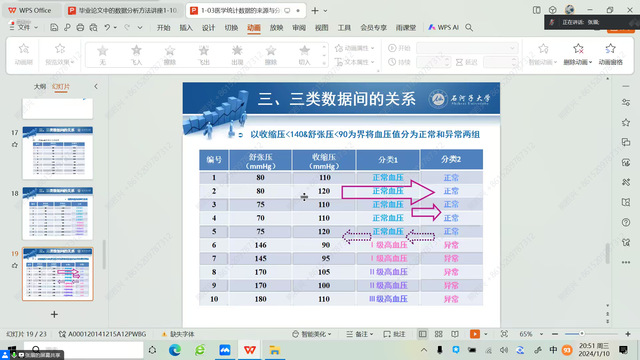Open the 动画窗格 animation pane
640x360 pixels.
click(x=610, y=54)
